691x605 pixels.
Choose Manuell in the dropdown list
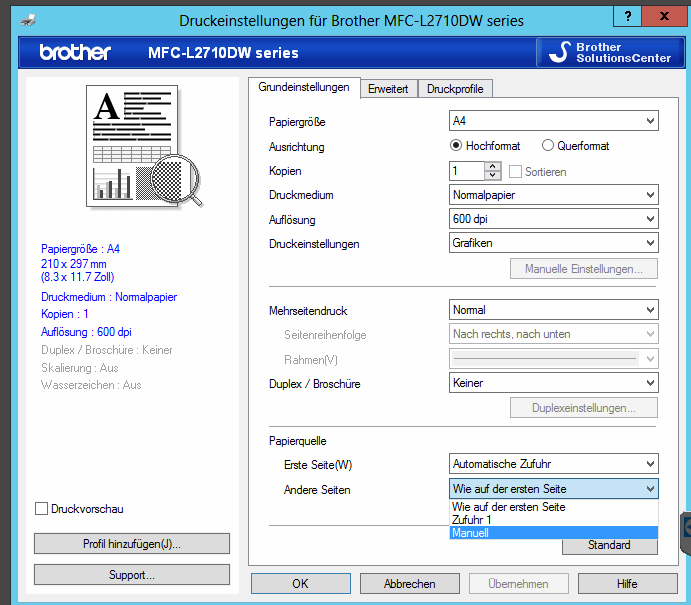(554, 533)
